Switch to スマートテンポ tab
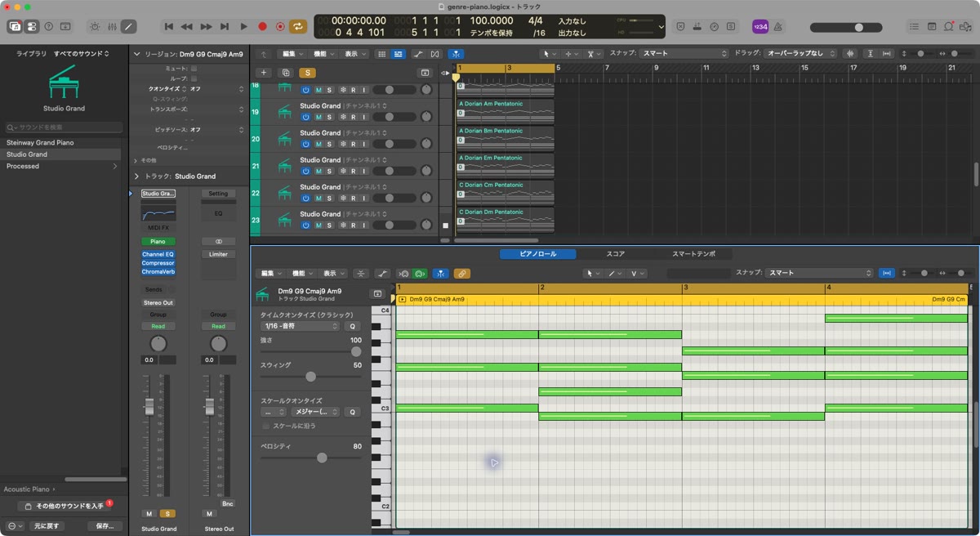This screenshot has width=980, height=536. point(693,254)
